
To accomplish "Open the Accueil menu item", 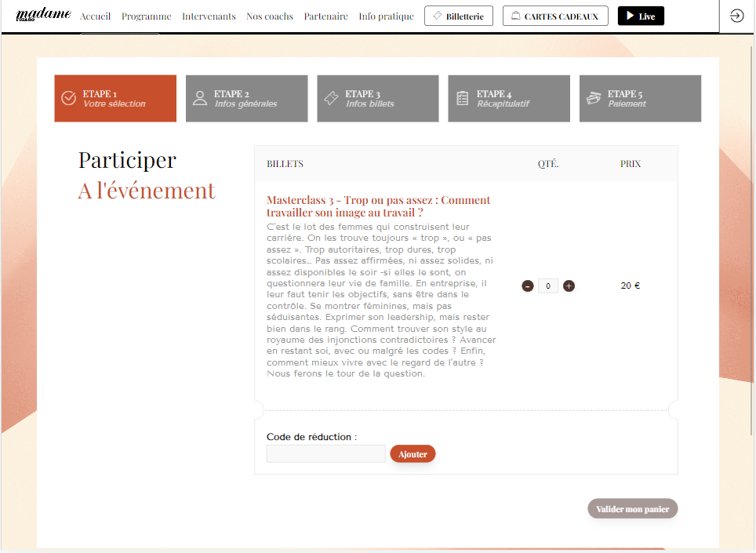I will pyautogui.click(x=95, y=16).
